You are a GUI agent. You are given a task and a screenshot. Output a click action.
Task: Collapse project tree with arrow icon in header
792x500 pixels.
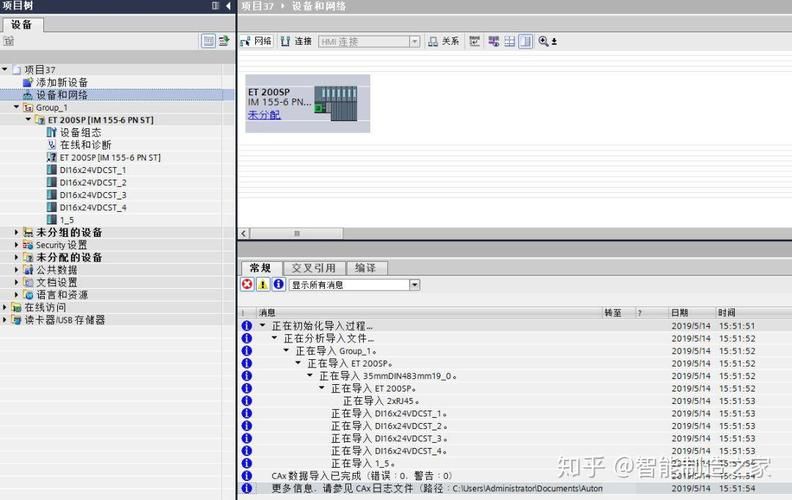coord(228,6)
